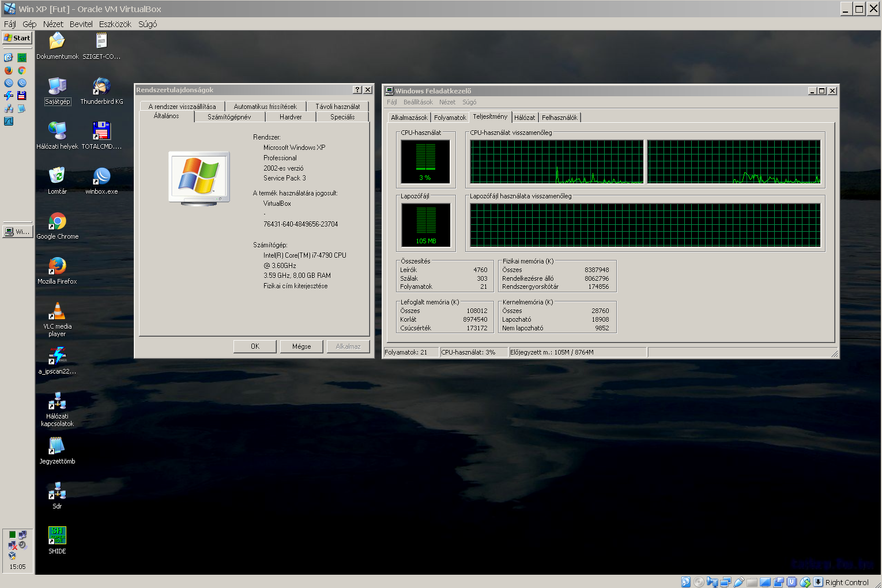The height and width of the screenshot is (588, 882).
Task: Click the disconnected network tray icon with red X
Action: [x=12, y=545]
